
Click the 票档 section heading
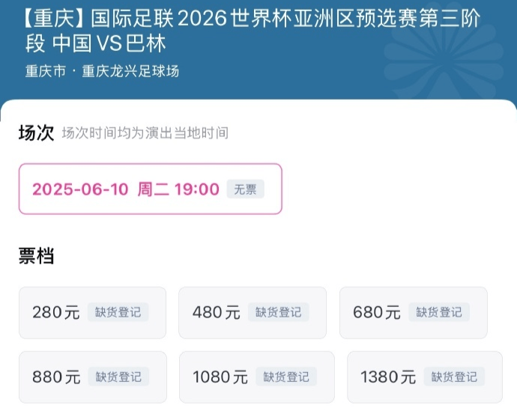(36, 256)
